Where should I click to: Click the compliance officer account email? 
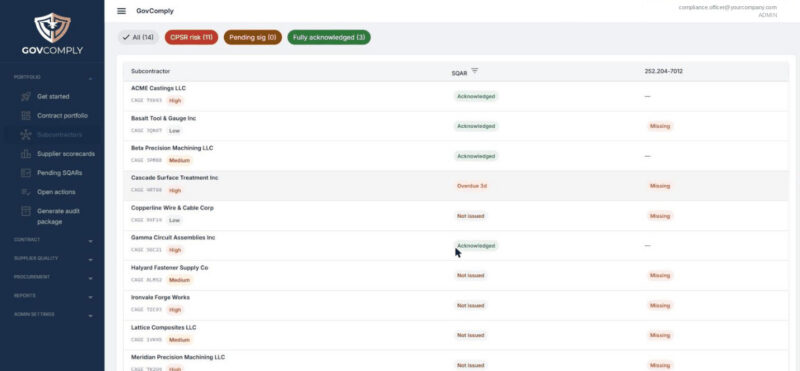[728, 7]
